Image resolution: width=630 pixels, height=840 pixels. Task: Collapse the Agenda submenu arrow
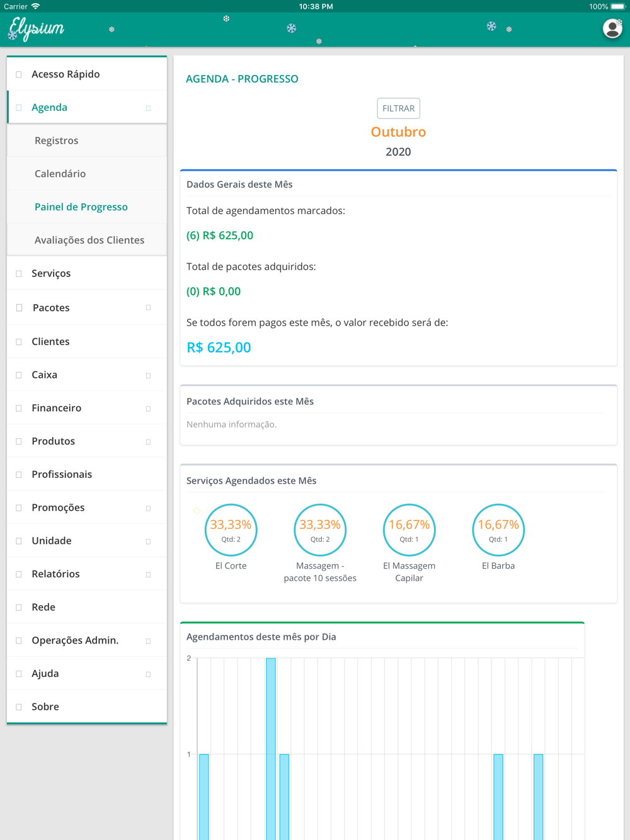coord(149,108)
